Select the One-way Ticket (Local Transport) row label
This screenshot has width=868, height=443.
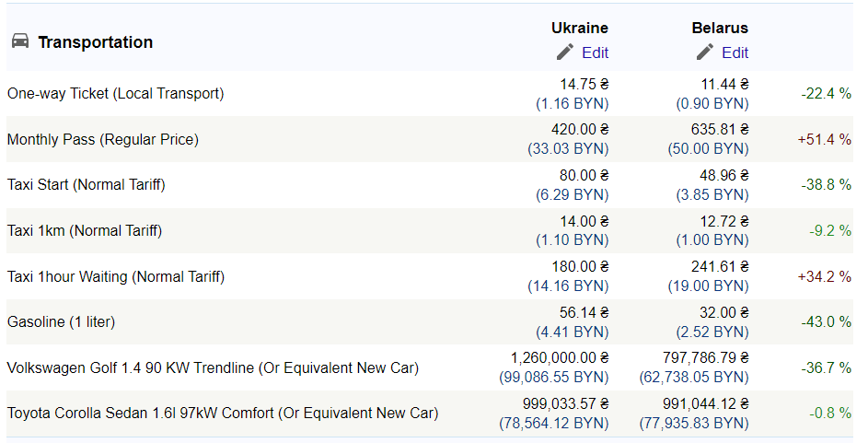pyautogui.click(x=116, y=94)
